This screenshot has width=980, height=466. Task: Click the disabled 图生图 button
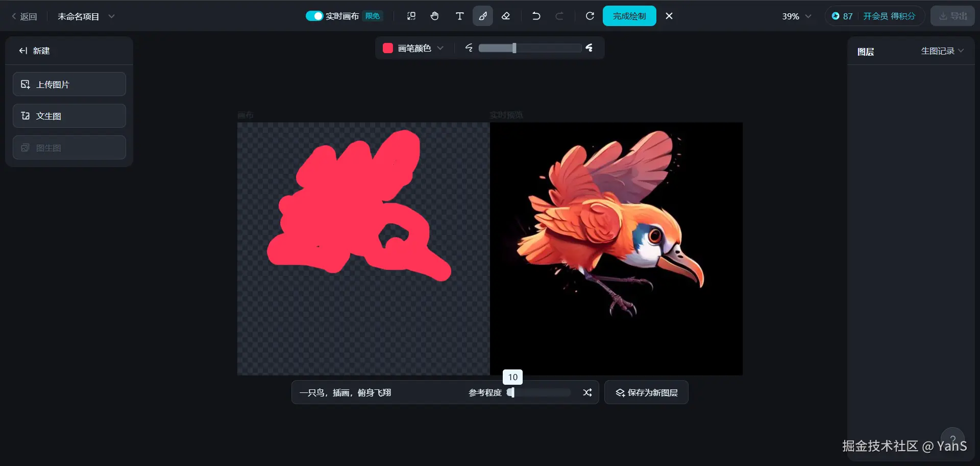pos(69,148)
